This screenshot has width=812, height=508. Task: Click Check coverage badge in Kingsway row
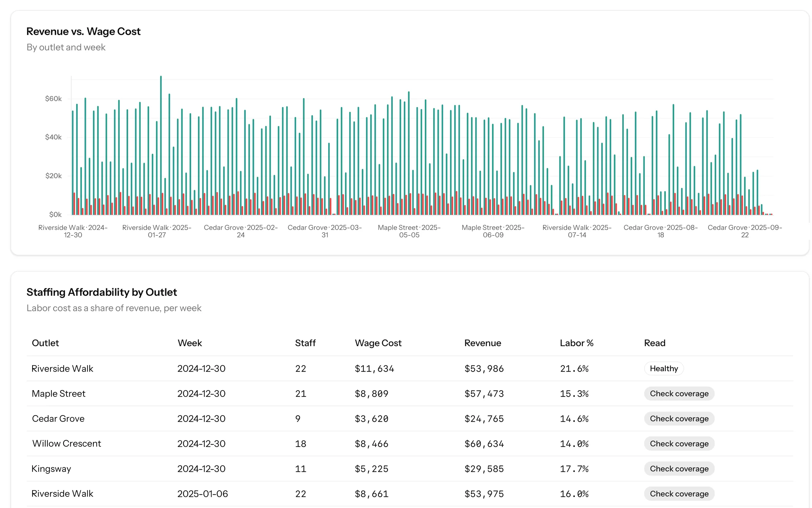(x=679, y=469)
